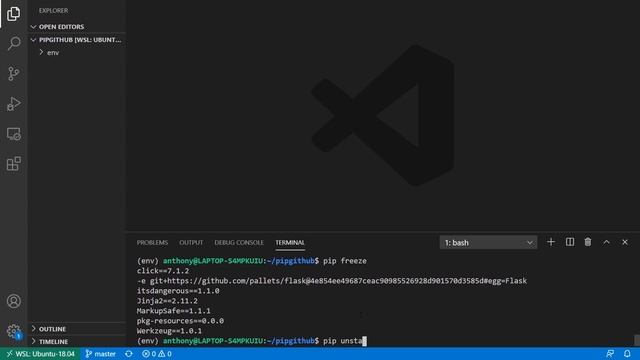
Task: Open Accounts menu icon
Action: [13, 301]
